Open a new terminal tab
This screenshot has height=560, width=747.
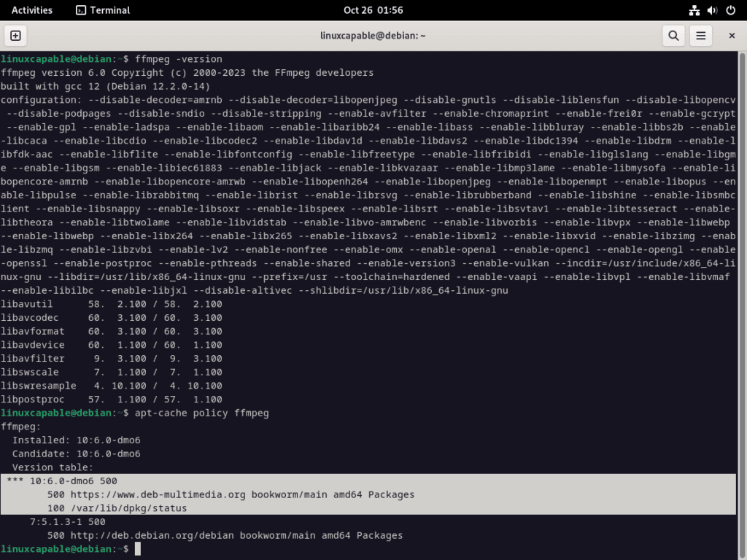tap(15, 35)
